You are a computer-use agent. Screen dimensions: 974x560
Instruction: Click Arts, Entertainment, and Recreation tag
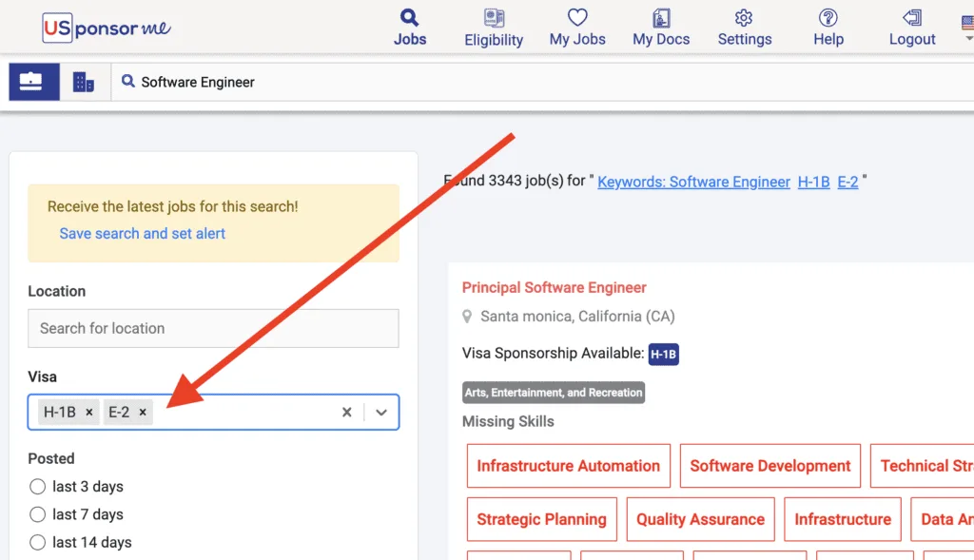[x=554, y=393]
